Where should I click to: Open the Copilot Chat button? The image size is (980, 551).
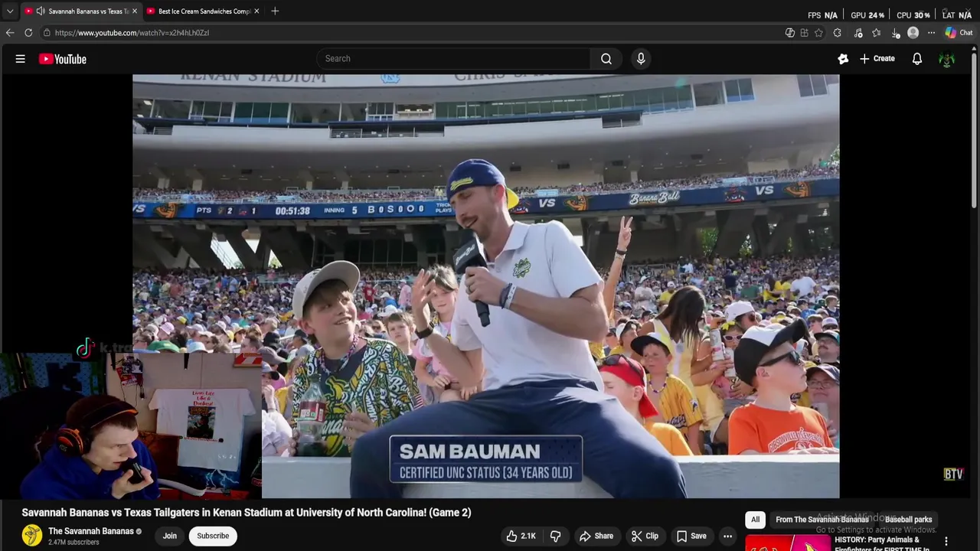(x=959, y=33)
